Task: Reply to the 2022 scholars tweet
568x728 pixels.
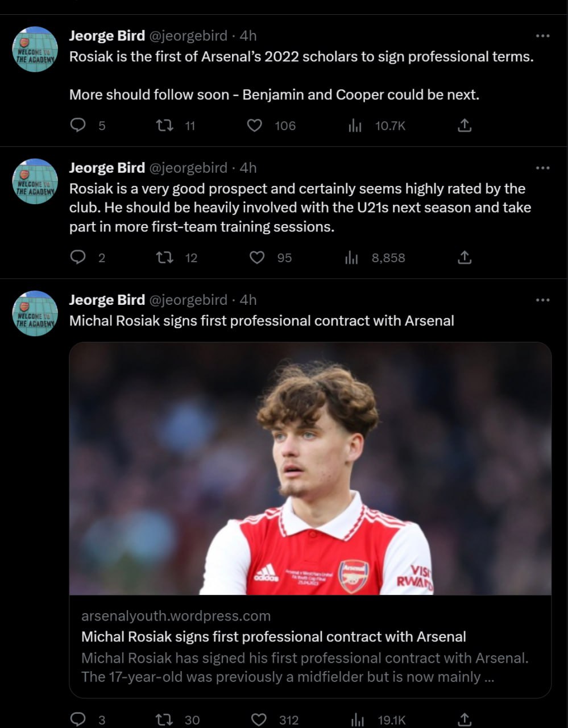Action: tap(77, 125)
